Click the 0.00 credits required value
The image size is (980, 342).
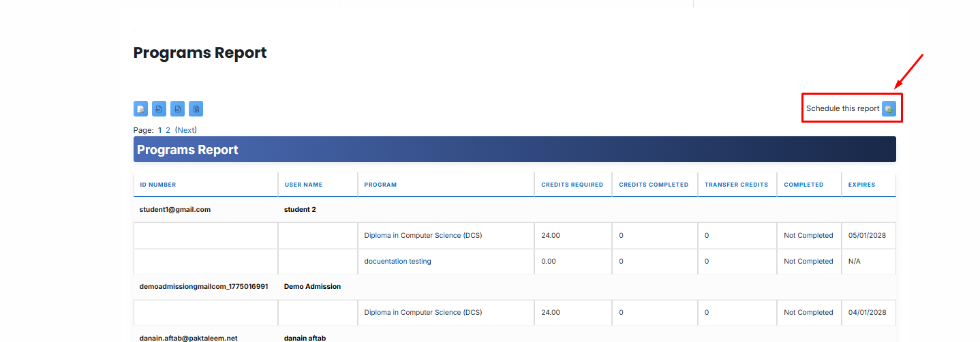coord(549,262)
